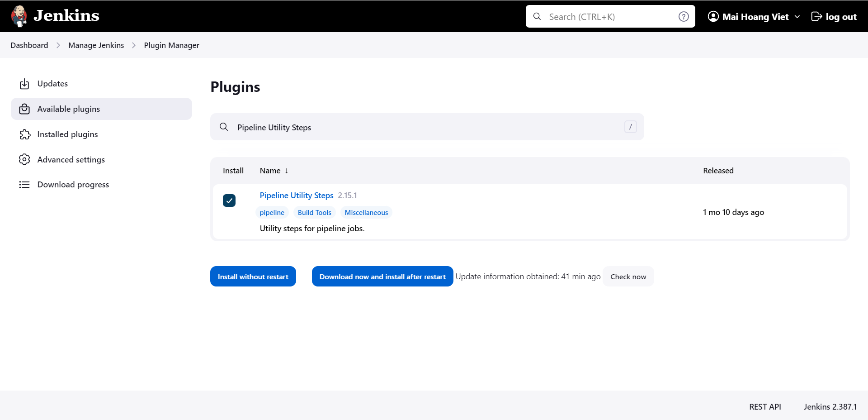Click the Install column header
The width and height of the screenshot is (868, 420).
(233, 171)
